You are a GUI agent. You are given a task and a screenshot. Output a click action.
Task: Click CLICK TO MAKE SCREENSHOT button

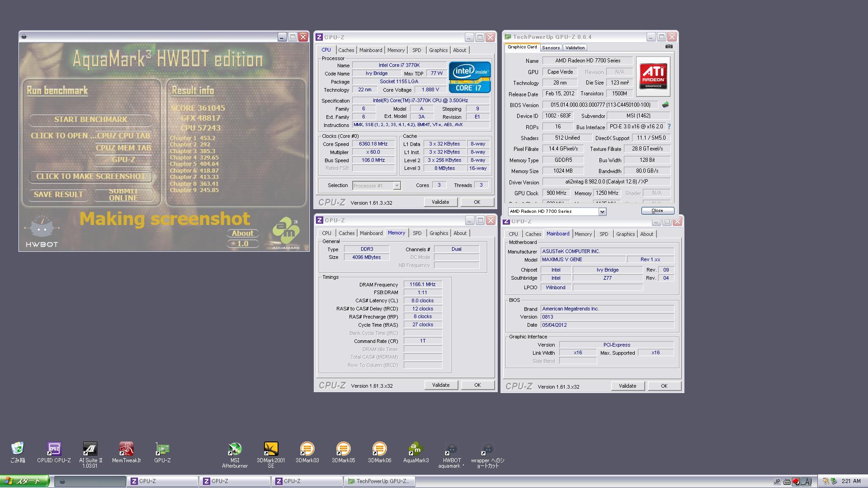click(90, 177)
